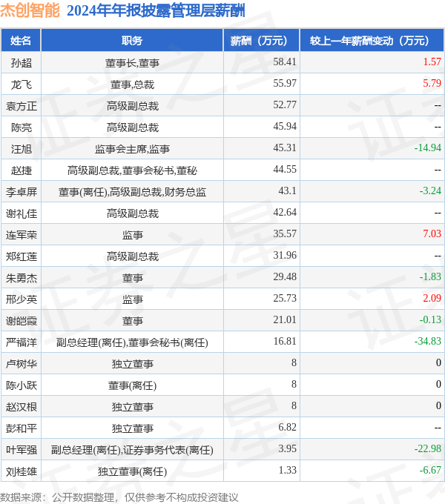The image size is (445, 504).
Task: Click the title text 2024年年报披露管理层薪酬
Action: click(x=156, y=10)
